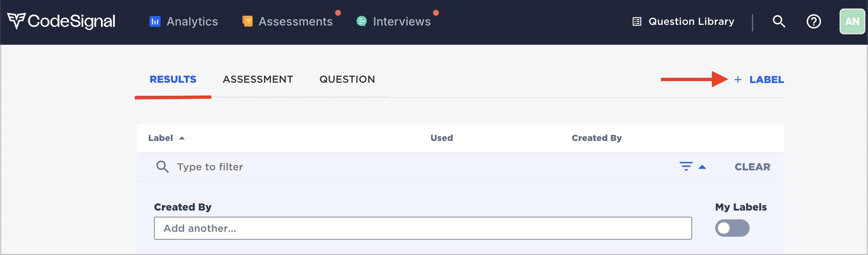Switch to the QUESTION tab
The width and height of the screenshot is (868, 255).
(347, 79)
